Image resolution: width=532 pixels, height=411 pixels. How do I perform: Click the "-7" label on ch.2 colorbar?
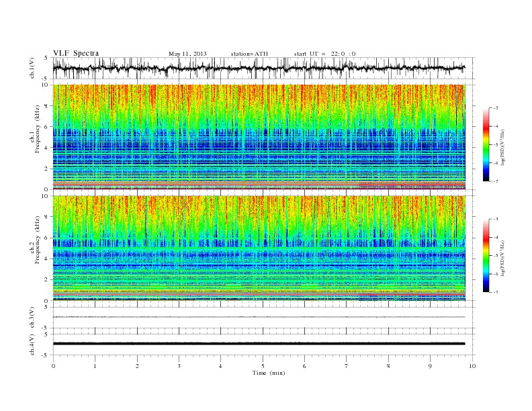point(496,292)
